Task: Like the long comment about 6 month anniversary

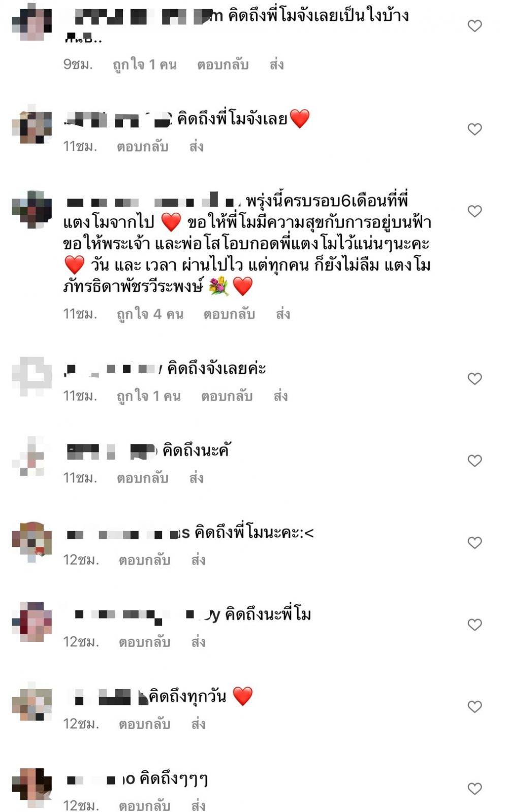Action: [x=474, y=211]
